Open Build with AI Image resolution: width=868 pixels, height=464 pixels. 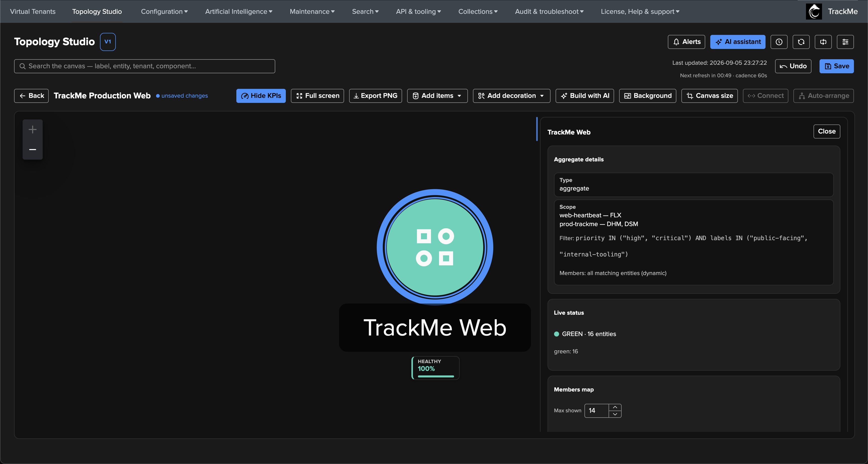click(x=585, y=96)
